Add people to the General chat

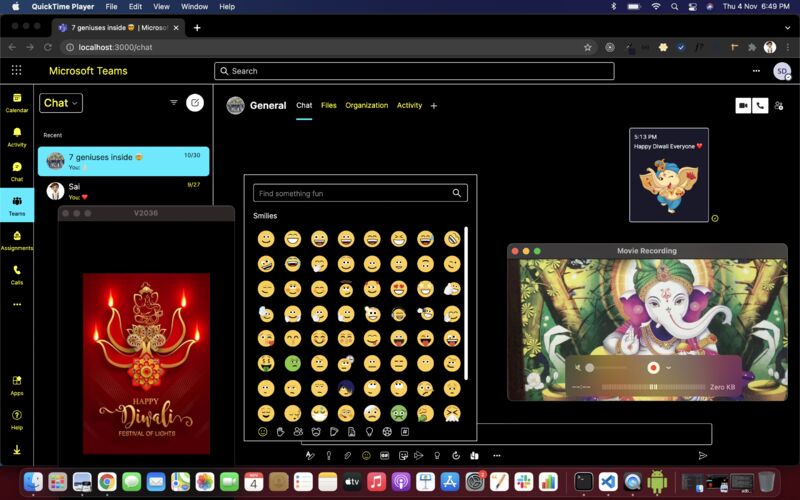(779, 106)
